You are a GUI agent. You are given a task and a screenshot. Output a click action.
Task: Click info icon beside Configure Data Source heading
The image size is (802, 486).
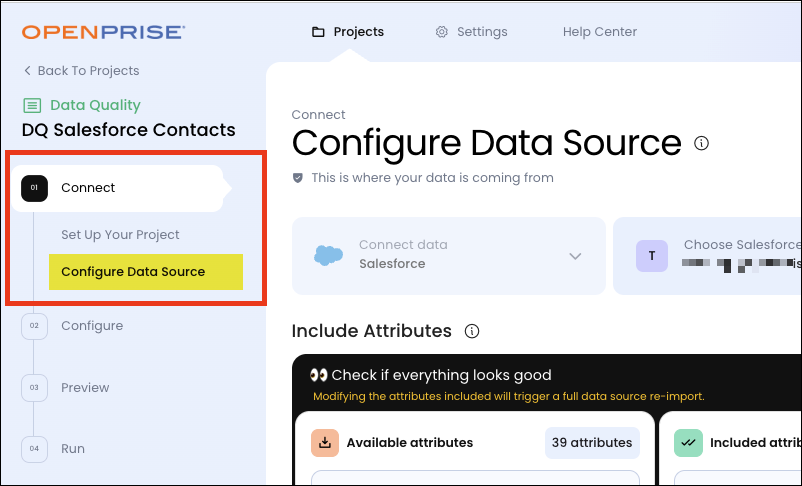701,143
